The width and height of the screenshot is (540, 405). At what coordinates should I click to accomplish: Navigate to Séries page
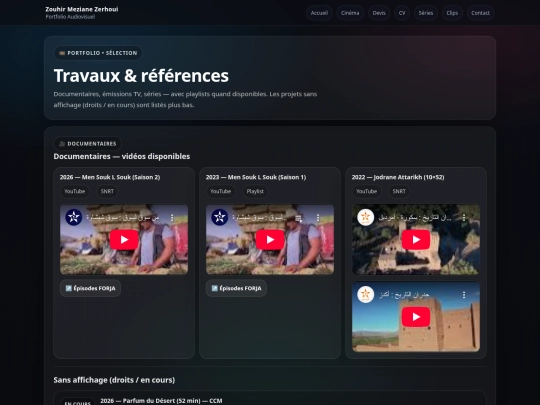tap(426, 13)
